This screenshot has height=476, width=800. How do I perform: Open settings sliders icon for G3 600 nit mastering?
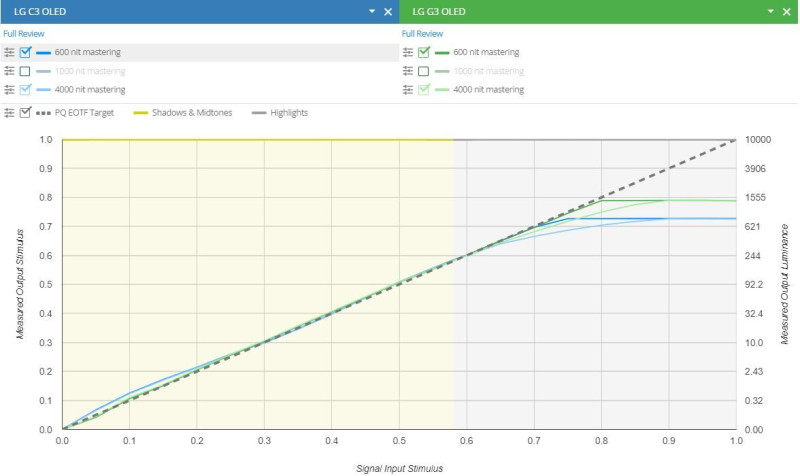tap(408, 52)
